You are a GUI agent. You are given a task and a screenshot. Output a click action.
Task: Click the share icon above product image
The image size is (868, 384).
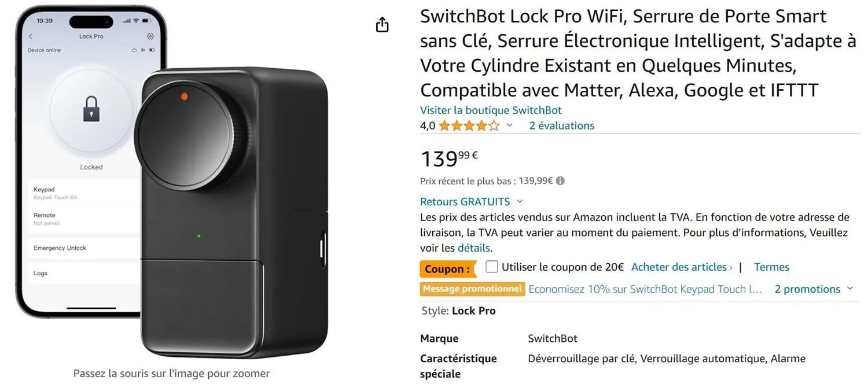pyautogui.click(x=382, y=25)
